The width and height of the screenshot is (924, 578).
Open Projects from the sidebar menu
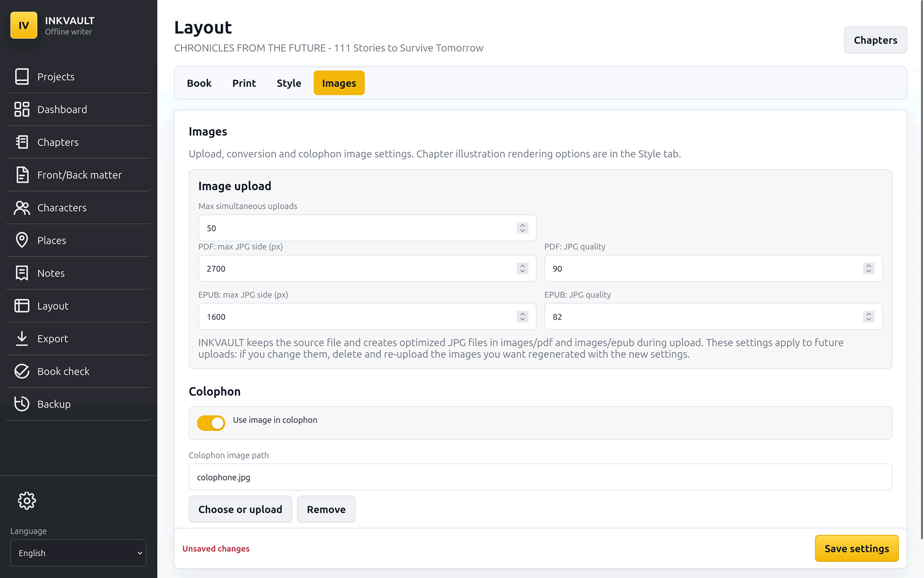tap(78, 77)
